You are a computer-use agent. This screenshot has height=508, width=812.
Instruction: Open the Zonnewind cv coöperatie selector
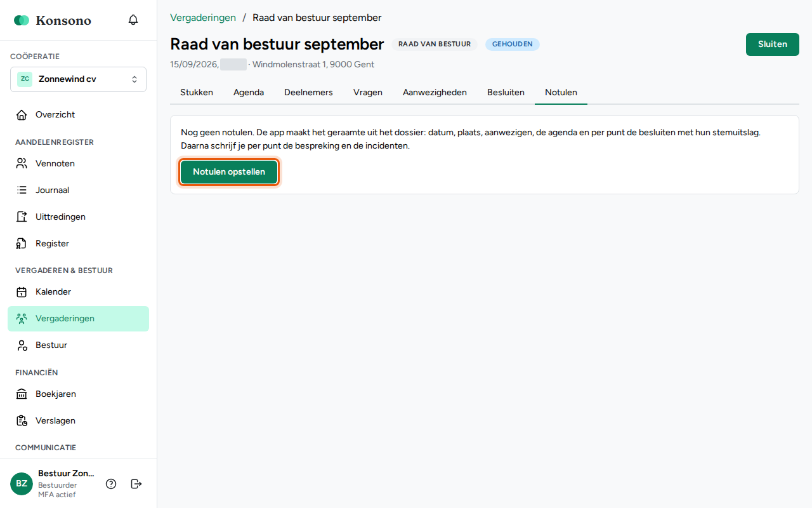pos(78,79)
